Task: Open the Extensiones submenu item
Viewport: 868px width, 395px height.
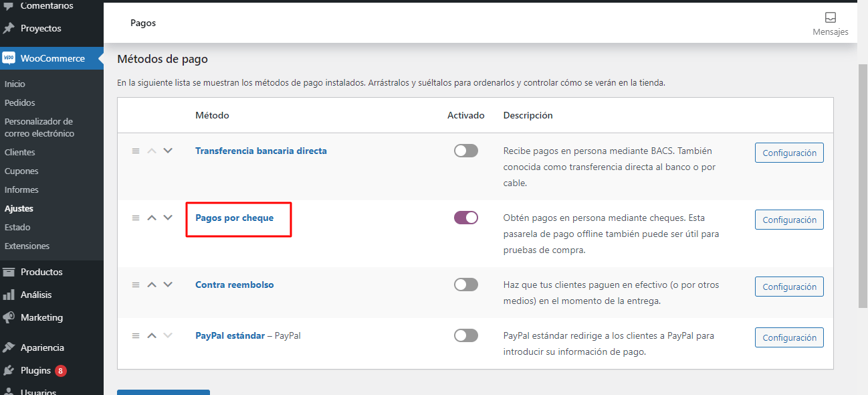Action: click(x=27, y=246)
